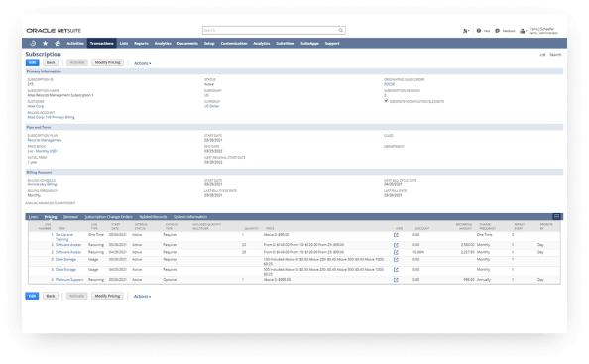Click the user name and role label

(x=543, y=31)
